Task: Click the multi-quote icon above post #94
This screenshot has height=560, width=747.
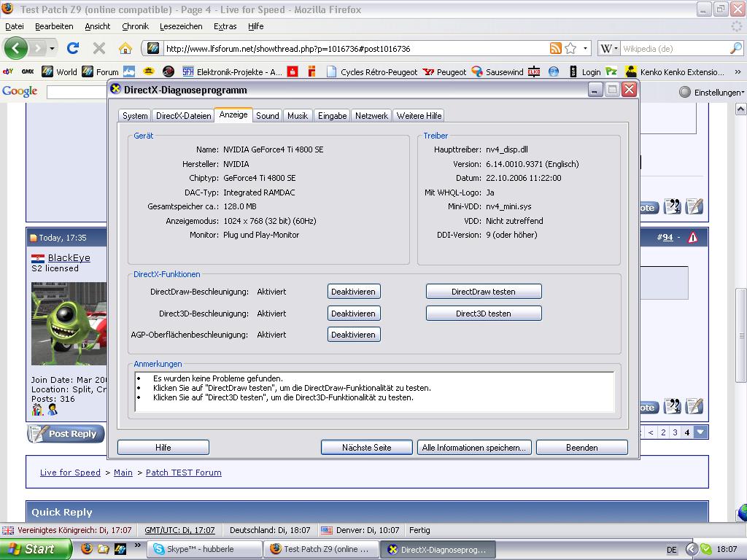Action: (672, 206)
